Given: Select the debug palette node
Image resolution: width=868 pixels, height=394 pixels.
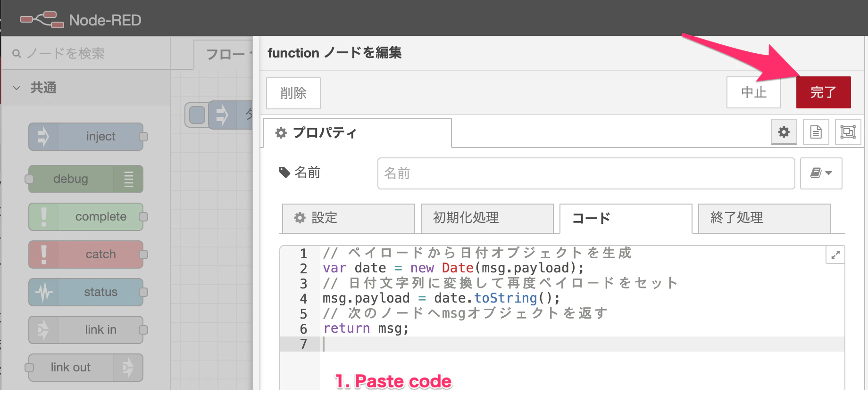Looking at the screenshot, I should (x=86, y=179).
